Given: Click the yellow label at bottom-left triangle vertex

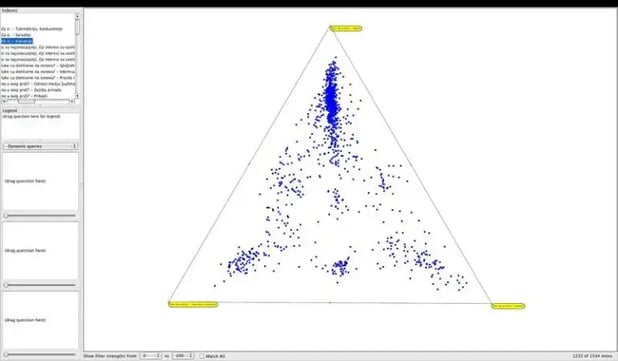Looking at the screenshot, I should 193,304.
